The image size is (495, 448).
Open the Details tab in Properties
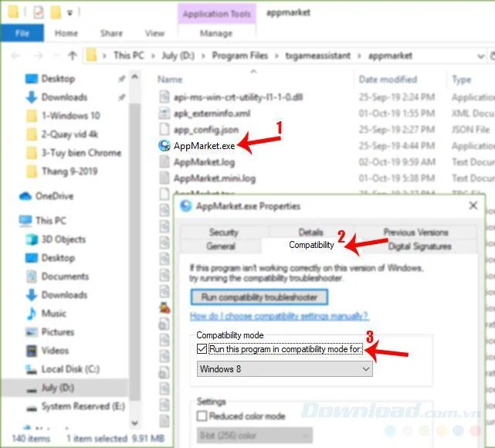point(310,232)
